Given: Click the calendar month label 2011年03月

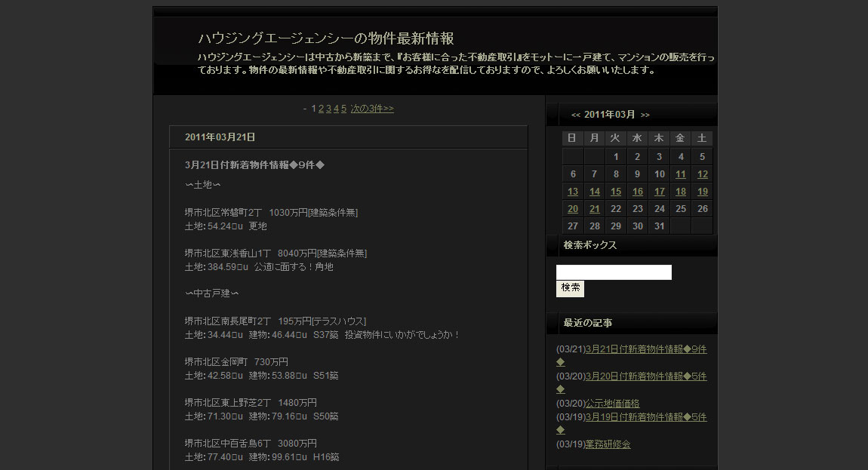Looking at the screenshot, I should point(609,115).
